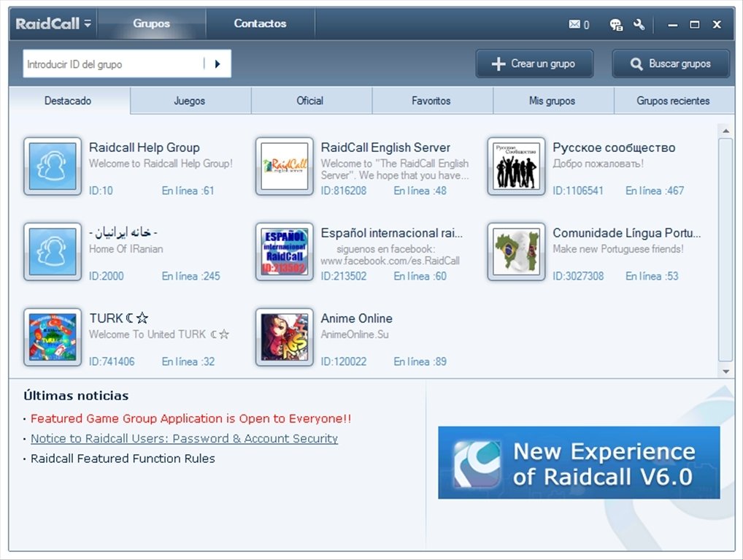This screenshot has width=743, height=560.
Task: Open the chat messages bubble icon
Action: [616, 24]
